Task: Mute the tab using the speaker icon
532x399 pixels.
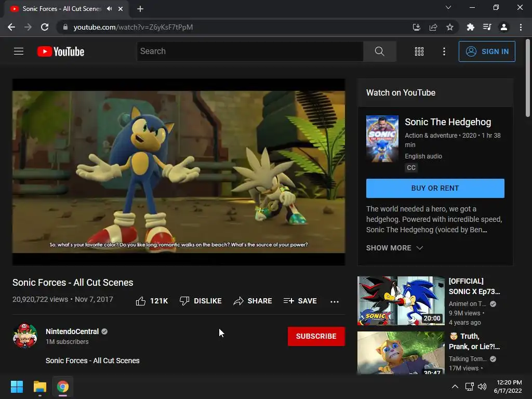Action: 109,9
